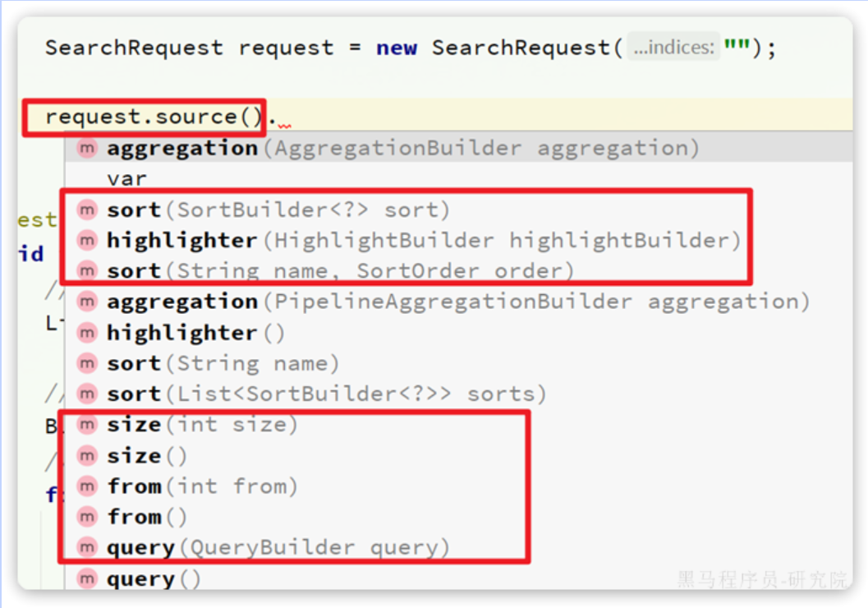Viewport: 868px width, 608px height.
Task: Select query() no-argument completion entry
Action: point(154,579)
